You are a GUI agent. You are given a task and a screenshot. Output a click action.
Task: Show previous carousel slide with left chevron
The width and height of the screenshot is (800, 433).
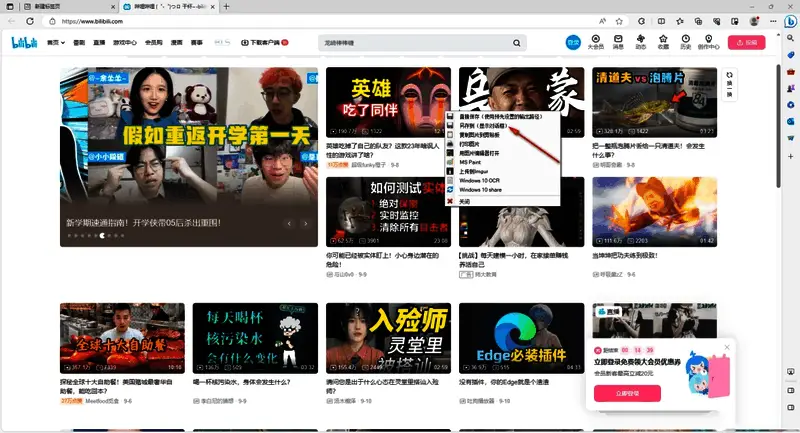pos(289,223)
